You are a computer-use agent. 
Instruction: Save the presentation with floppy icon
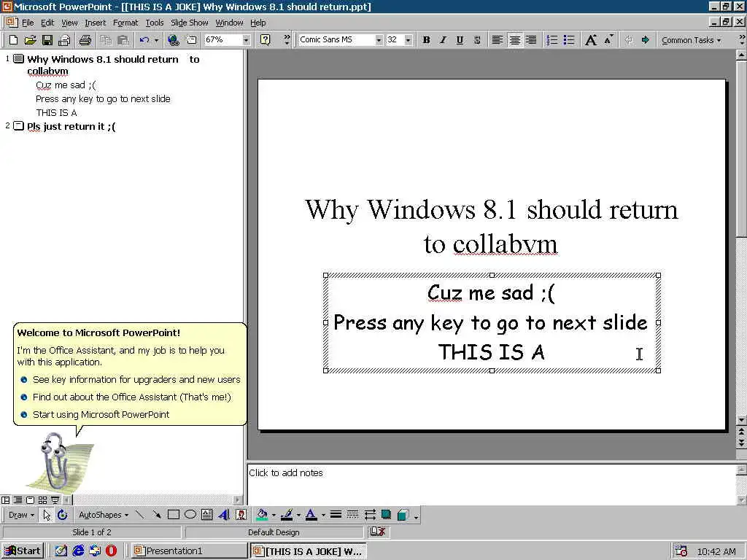pyautogui.click(x=47, y=40)
